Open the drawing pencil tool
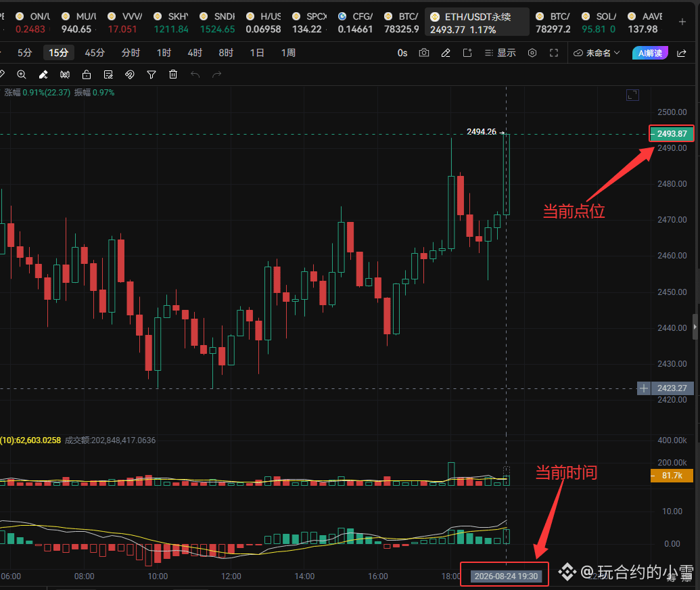Image resolution: width=700 pixels, height=590 pixels. [x=446, y=53]
